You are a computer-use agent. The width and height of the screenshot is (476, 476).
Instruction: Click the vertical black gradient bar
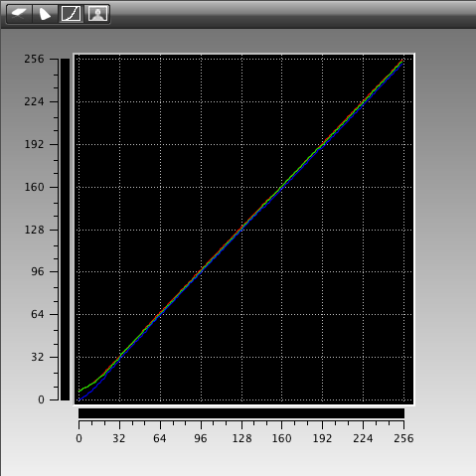pos(65,230)
